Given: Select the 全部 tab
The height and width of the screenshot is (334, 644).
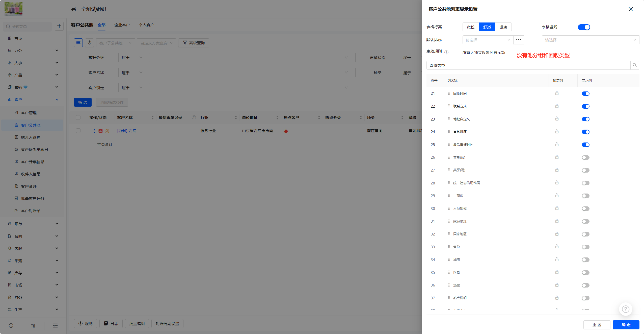Looking at the screenshot, I should 102,25.
